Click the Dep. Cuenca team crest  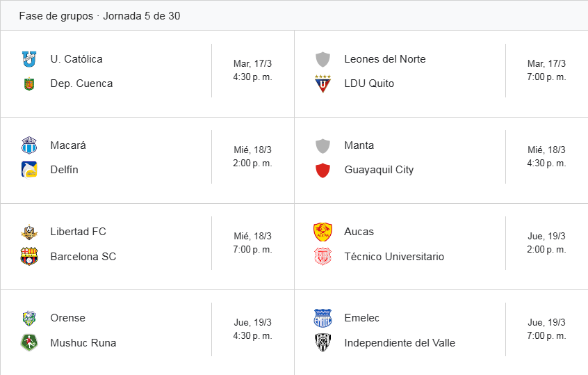pyautogui.click(x=28, y=83)
